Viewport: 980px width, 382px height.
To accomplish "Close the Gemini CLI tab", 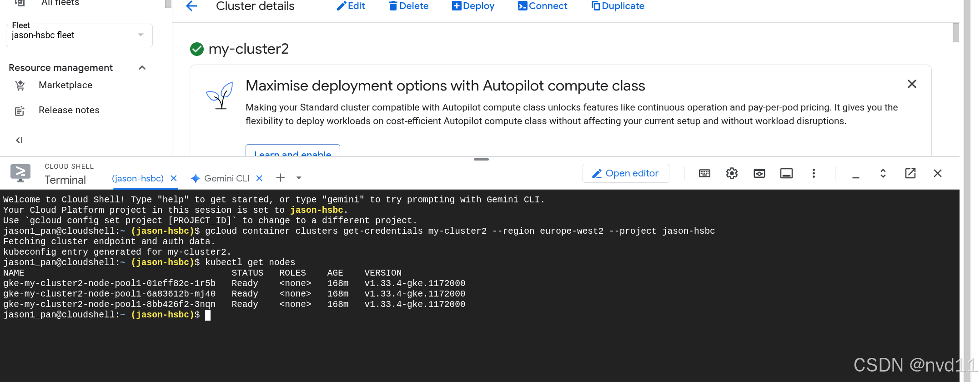I will coord(259,178).
